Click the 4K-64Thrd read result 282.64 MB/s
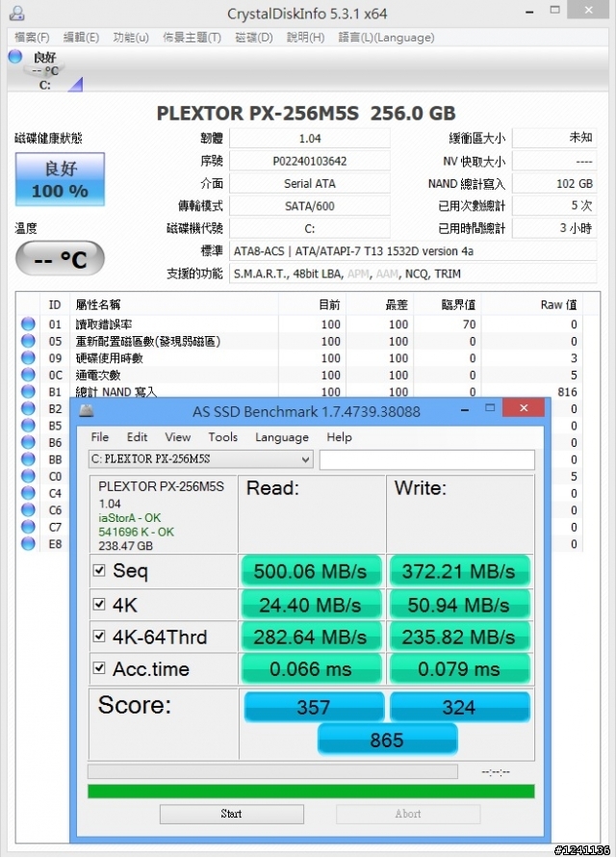The image size is (616, 858). pos(311,637)
